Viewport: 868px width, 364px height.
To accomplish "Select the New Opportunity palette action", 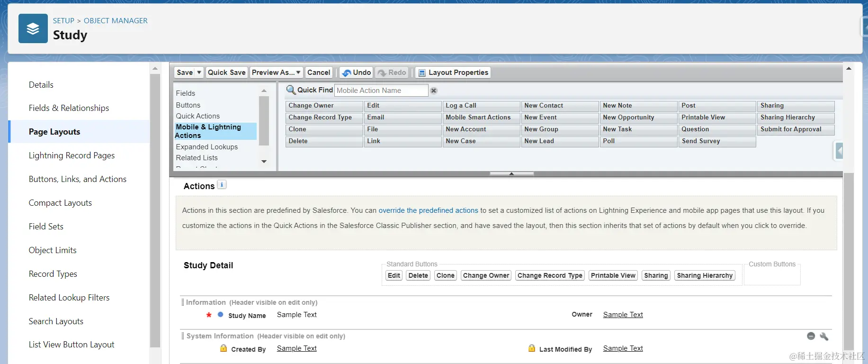I will [x=638, y=118].
